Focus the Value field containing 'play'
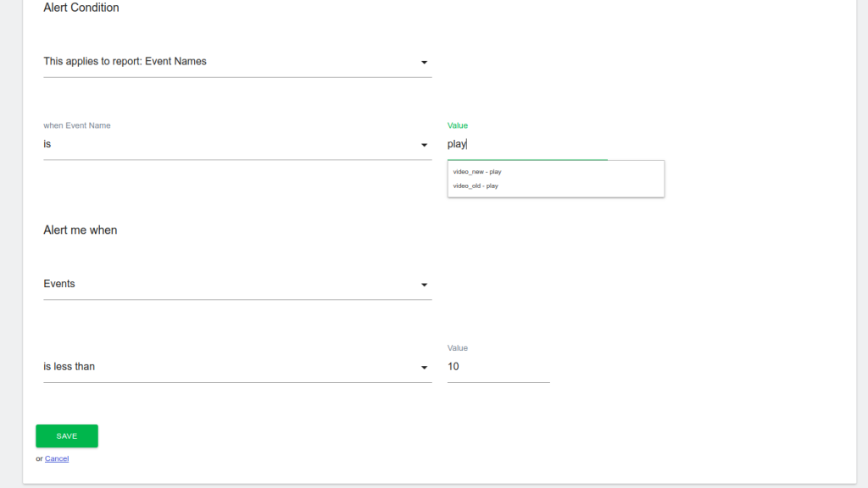868x488 pixels. click(526, 145)
